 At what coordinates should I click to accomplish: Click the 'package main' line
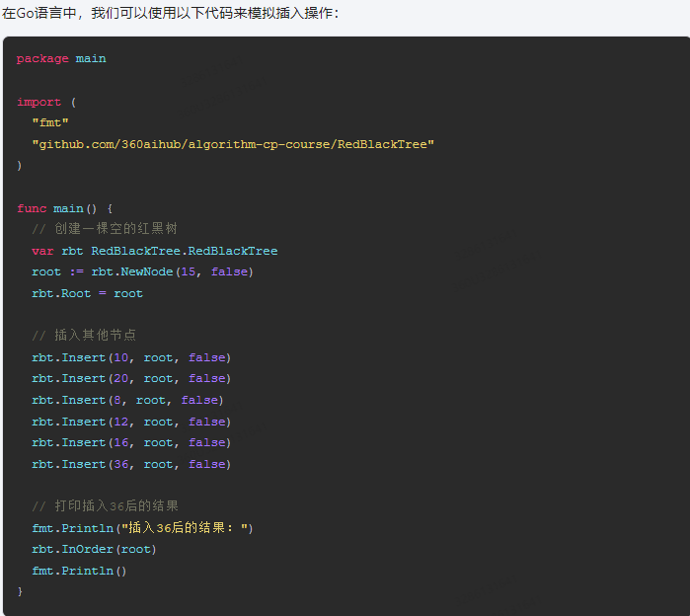pyautogui.click(x=61, y=58)
